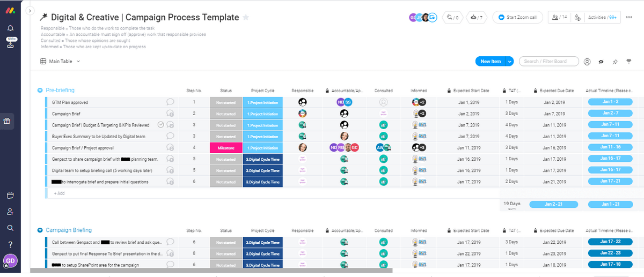
Task: Click checkmark on Budget & Targeting row
Action: [160, 125]
